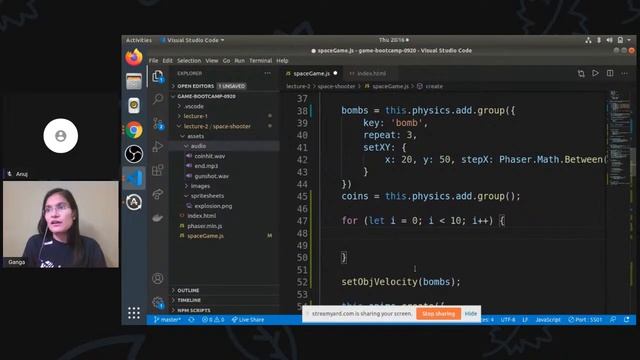The height and width of the screenshot is (360, 640).
Task: Open the Explorer view in activity bar
Action: tap(158, 76)
